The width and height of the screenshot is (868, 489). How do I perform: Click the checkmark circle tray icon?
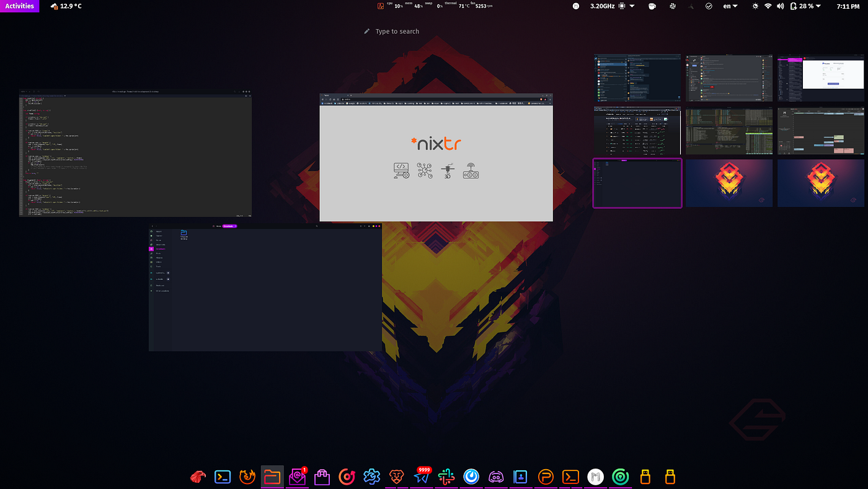709,6
